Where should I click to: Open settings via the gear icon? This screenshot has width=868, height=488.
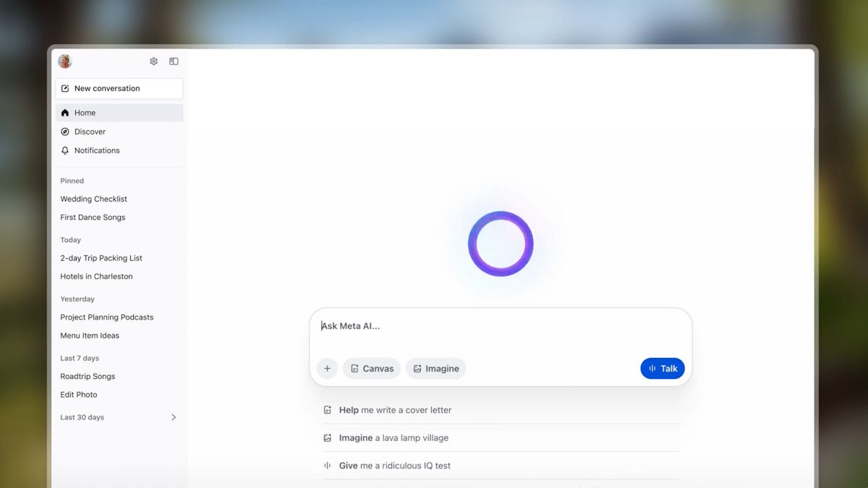point(153,61)
